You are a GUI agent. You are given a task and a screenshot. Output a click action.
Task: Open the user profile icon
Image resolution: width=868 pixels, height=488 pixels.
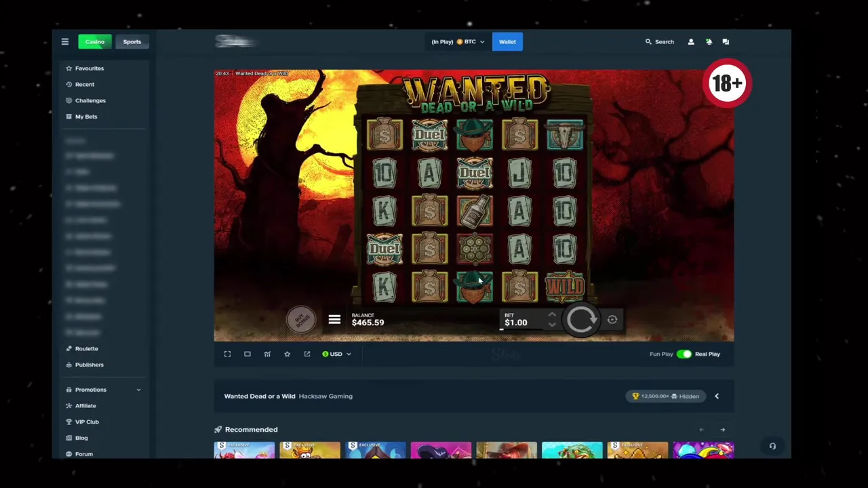click(691, 42)
